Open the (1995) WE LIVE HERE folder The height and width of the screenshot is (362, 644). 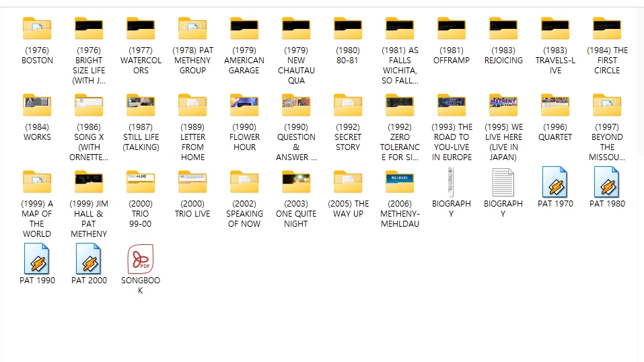click(503, 106)
